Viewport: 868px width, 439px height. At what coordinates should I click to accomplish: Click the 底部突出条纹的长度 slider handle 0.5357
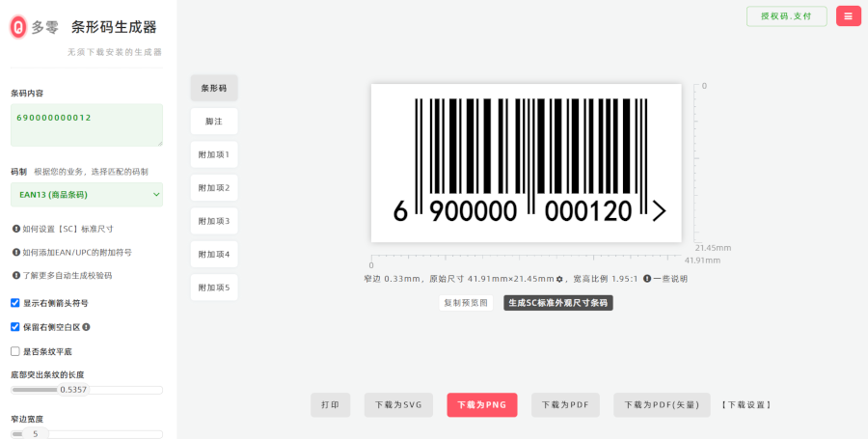pyautogui.click(x=73, y=390)
